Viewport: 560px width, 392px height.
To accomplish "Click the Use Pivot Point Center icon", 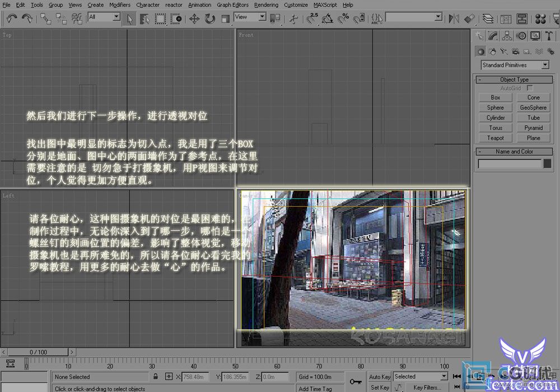I will 275,18.
